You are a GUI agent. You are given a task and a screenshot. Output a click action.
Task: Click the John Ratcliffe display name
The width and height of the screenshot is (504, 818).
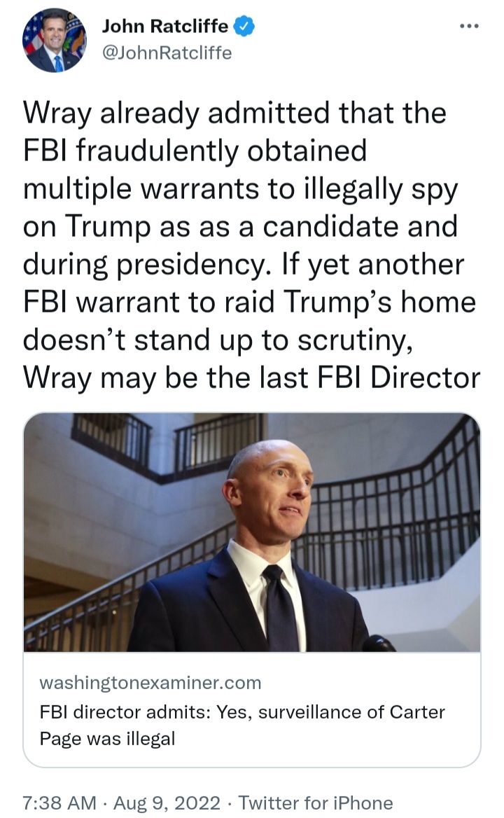coord(164,26)
